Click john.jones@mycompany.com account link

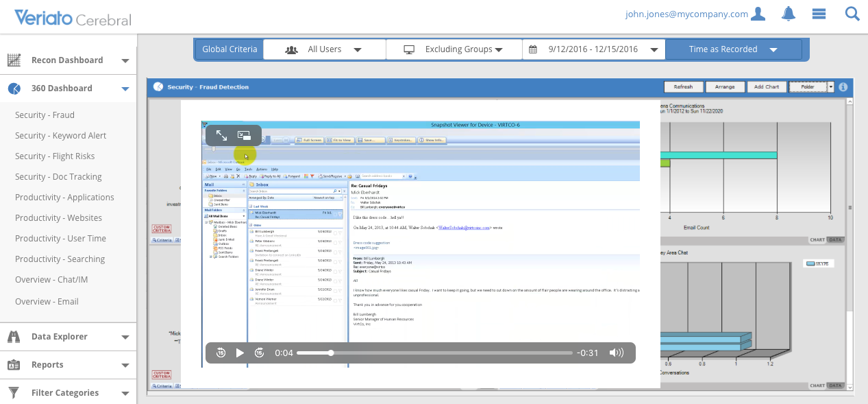tap(686, 14)
